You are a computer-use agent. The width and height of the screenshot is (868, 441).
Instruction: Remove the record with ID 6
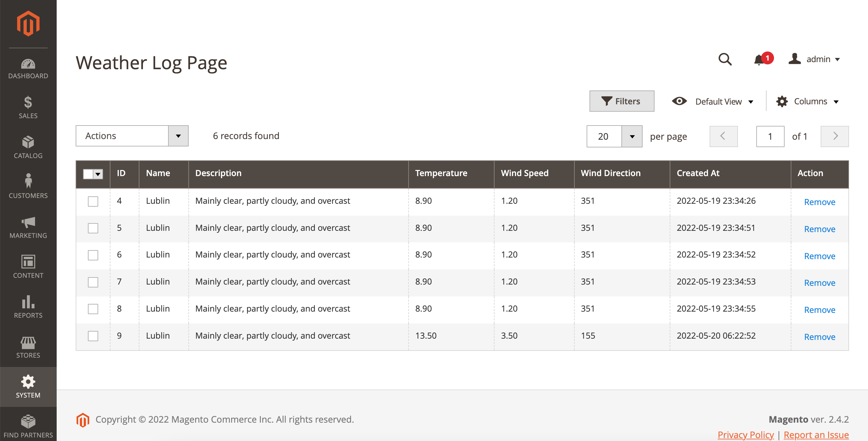[819, 256]
